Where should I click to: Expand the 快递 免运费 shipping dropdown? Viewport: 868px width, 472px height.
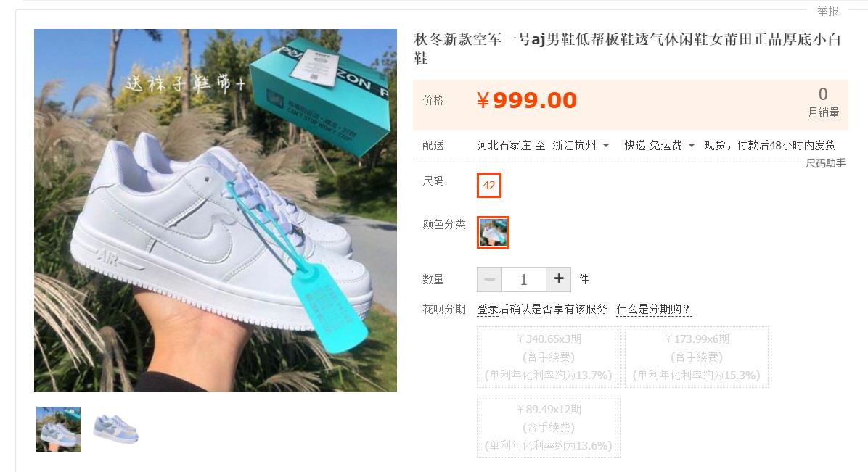[659, 146]
